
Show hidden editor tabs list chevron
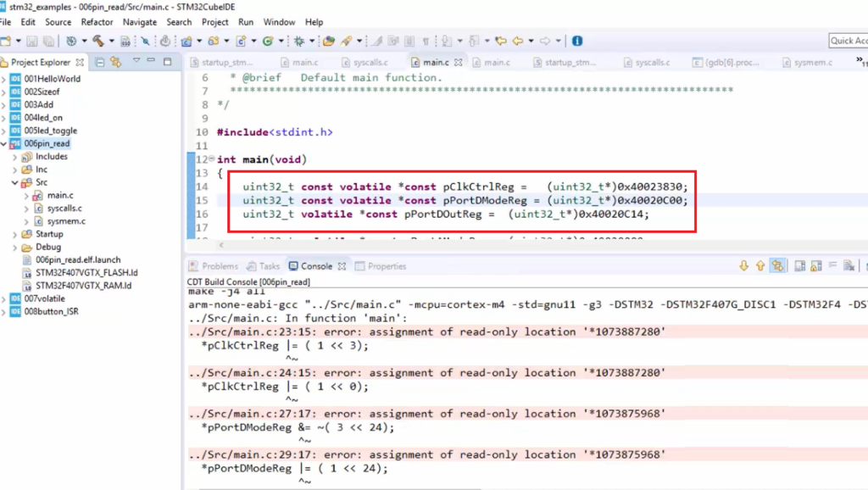[861, 61]
